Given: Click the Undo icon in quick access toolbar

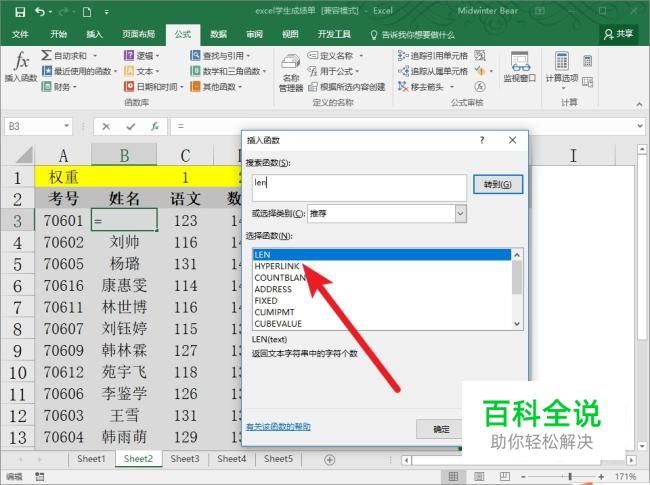Looking at the screenshot, I should [39, 12].
